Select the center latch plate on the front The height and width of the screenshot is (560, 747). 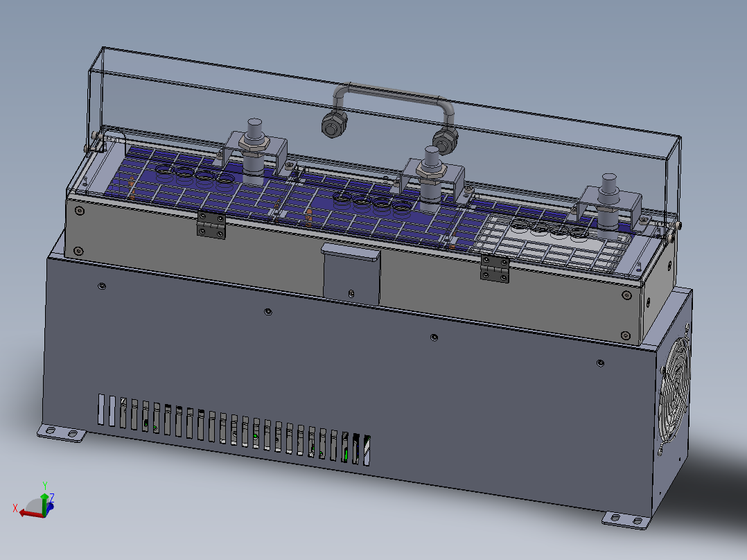point(351,274)
